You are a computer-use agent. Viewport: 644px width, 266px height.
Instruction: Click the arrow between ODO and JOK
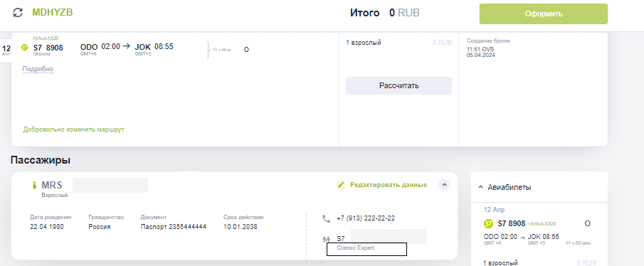127,46
